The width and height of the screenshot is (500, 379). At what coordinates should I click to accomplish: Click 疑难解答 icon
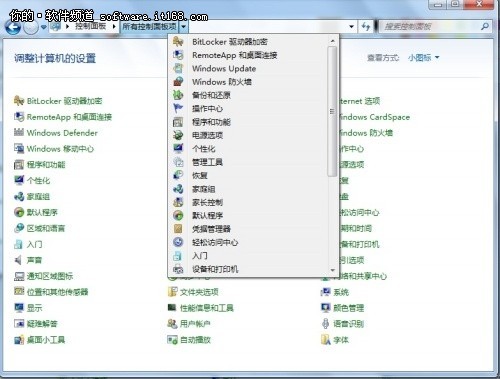[x=19, y=324]
